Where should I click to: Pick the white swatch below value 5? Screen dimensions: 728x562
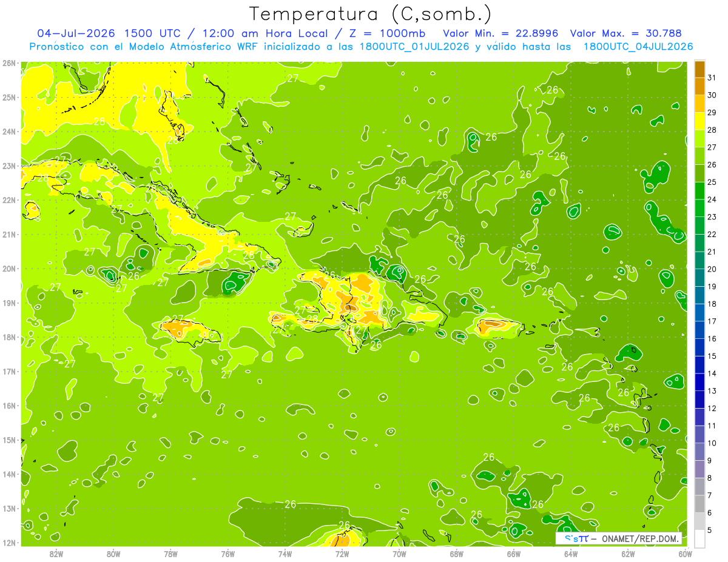point(699,538)
